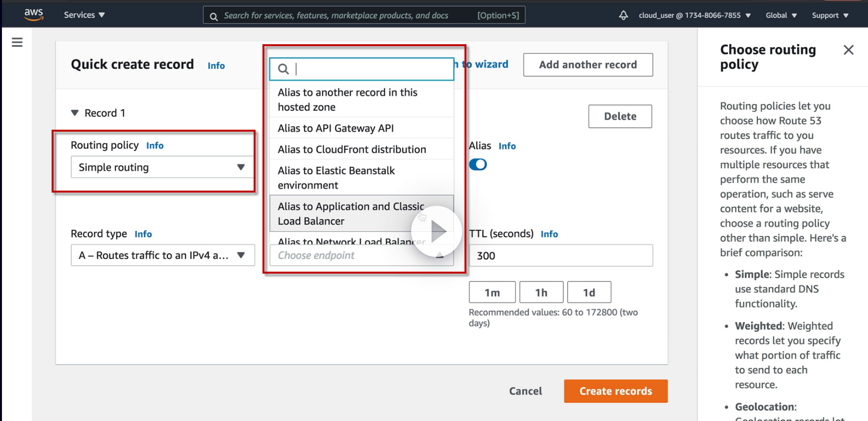
Task: Set TTL with the 1h preset
Action: tap(541, 293)
